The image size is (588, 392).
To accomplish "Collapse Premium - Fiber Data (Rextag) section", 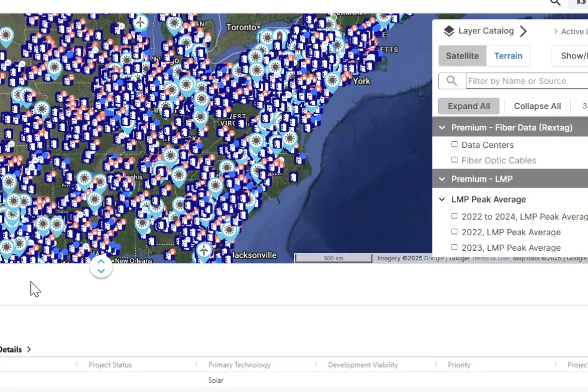I will 442,128.
